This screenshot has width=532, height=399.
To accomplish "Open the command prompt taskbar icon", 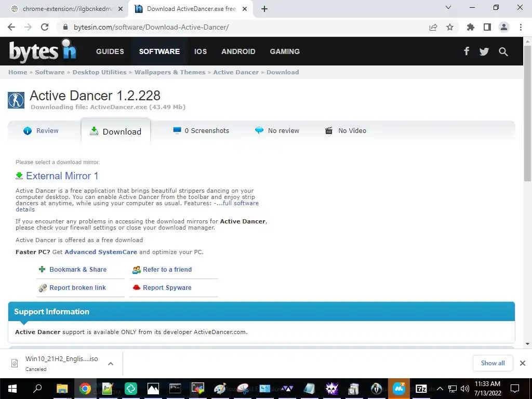I will 175,389.
